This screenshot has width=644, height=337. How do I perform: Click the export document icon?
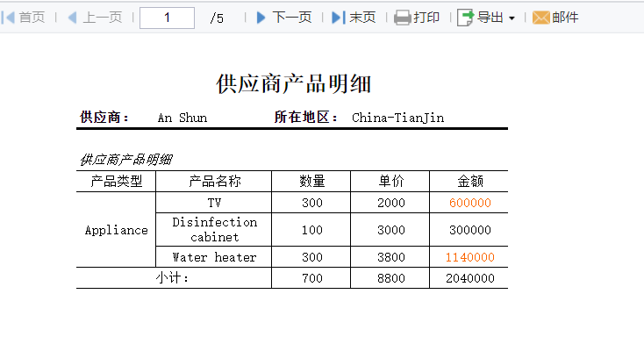[466, 18]
